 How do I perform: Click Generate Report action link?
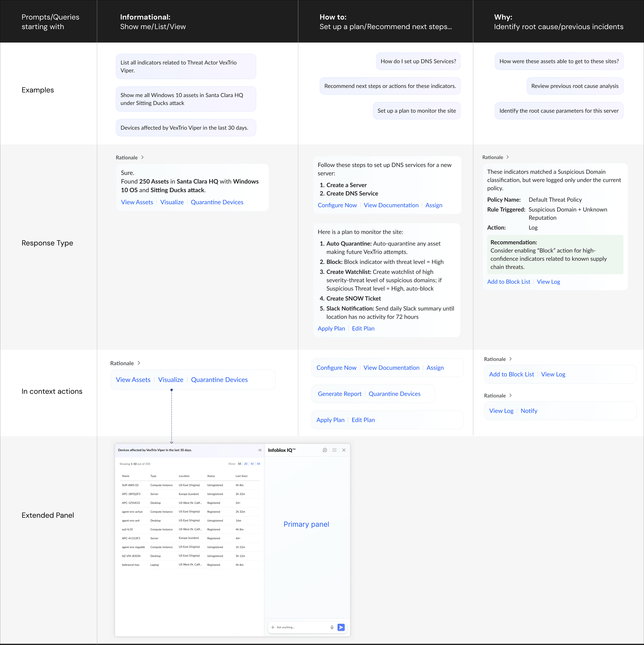point(339,394)
